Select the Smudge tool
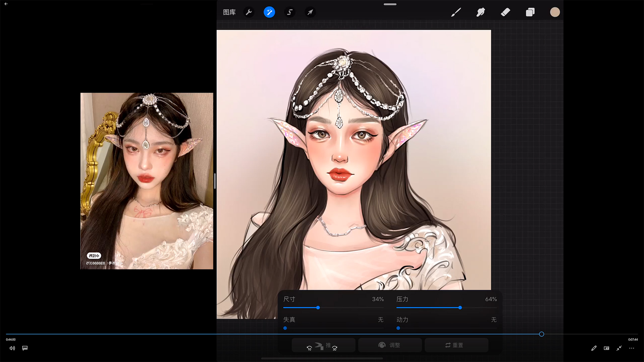The width and height of the screenshot is (644, 362). (481, 12)
